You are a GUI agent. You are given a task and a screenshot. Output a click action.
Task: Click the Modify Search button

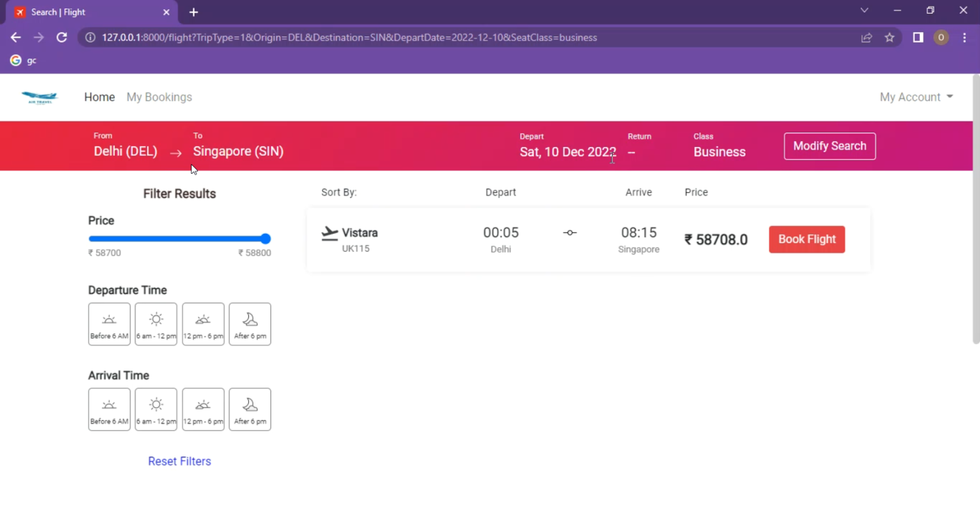click(829, 146)
